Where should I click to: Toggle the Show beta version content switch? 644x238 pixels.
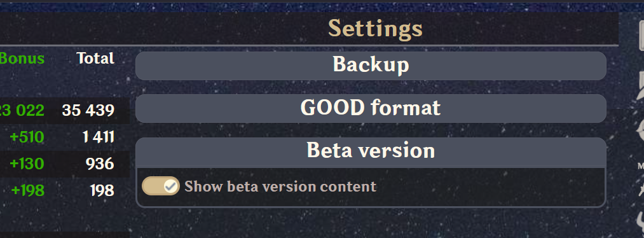pyautogui.click(x=161, y=186)
